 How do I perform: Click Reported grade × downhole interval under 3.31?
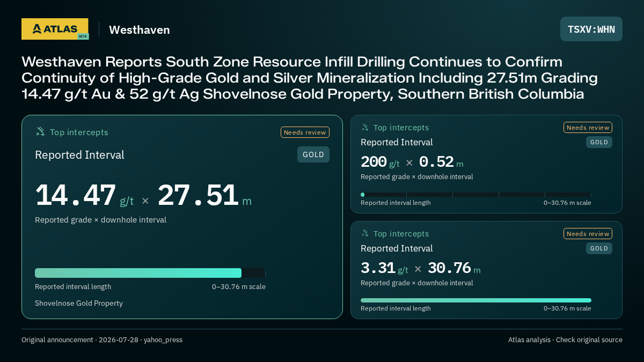pos(416,283)
